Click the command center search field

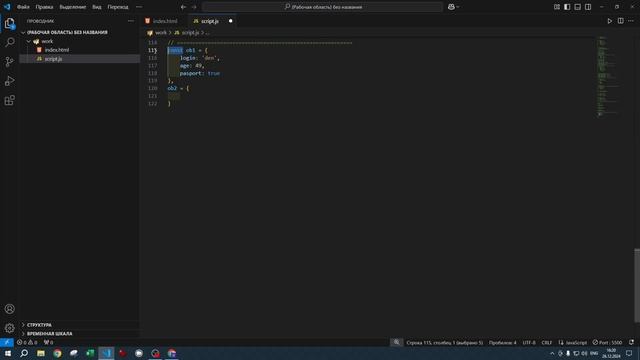coord(322,7)
